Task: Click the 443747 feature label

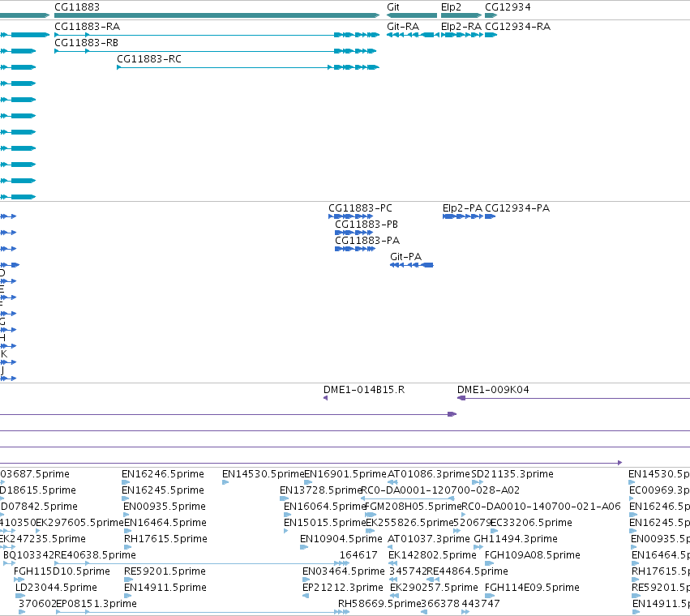Action: (x=481, y=604)
